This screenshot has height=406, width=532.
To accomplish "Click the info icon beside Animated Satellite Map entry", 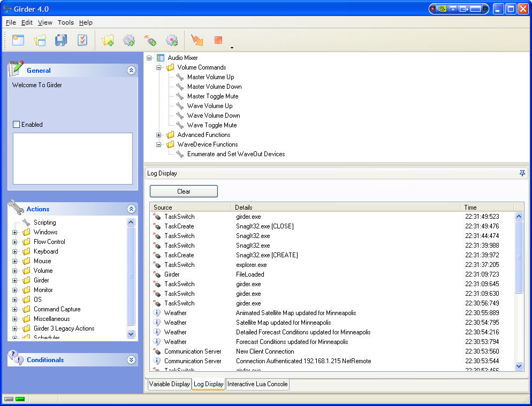I will coord(157,313).
